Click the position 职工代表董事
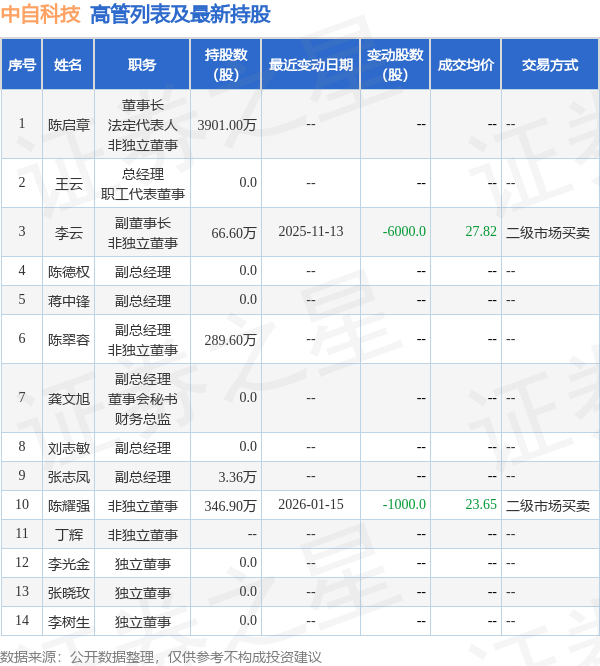 143,194
